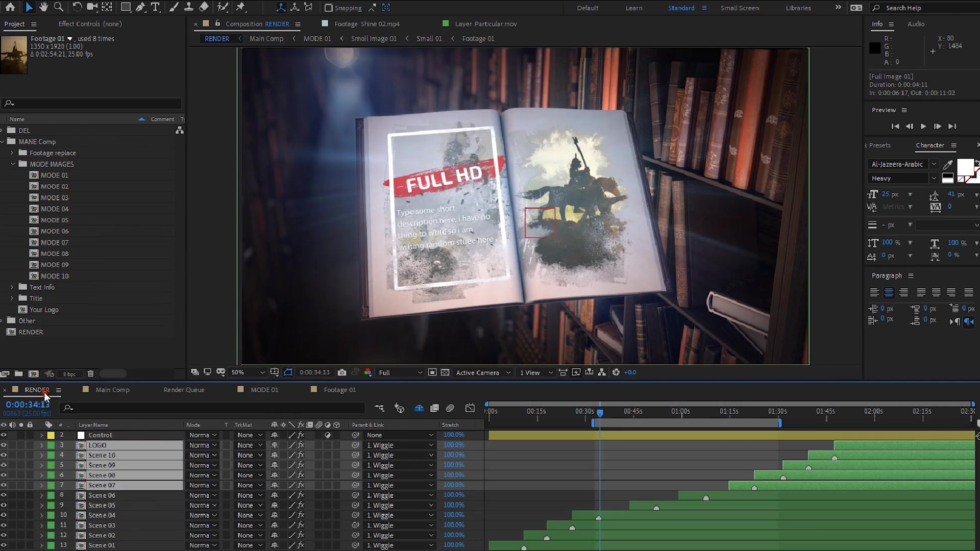Open the eyedropper in Character panel
Viewport: 980px width, 551px height.
(x=948, y=164)
